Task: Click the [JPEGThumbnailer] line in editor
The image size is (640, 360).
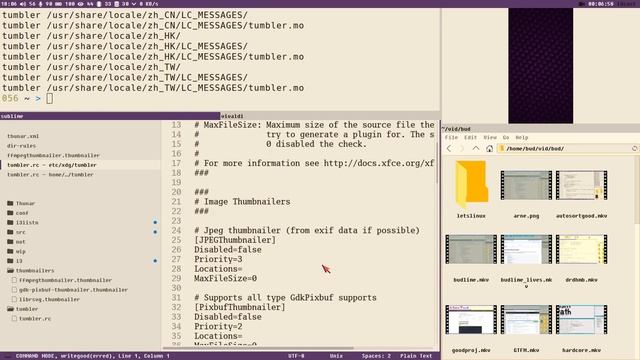Action: [235, 240]
